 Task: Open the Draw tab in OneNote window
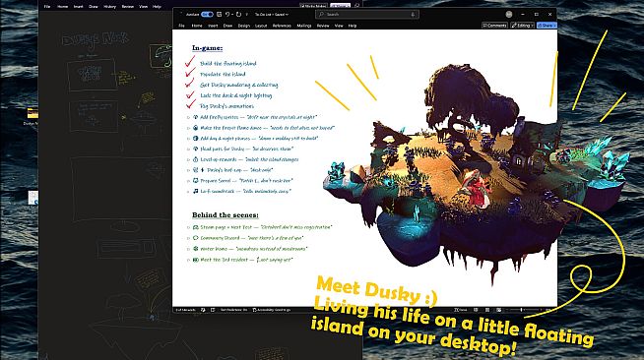94,7
